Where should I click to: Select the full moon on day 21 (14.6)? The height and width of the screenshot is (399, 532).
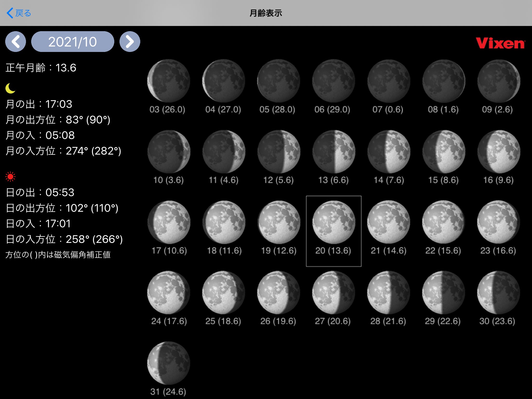(389, 222)
